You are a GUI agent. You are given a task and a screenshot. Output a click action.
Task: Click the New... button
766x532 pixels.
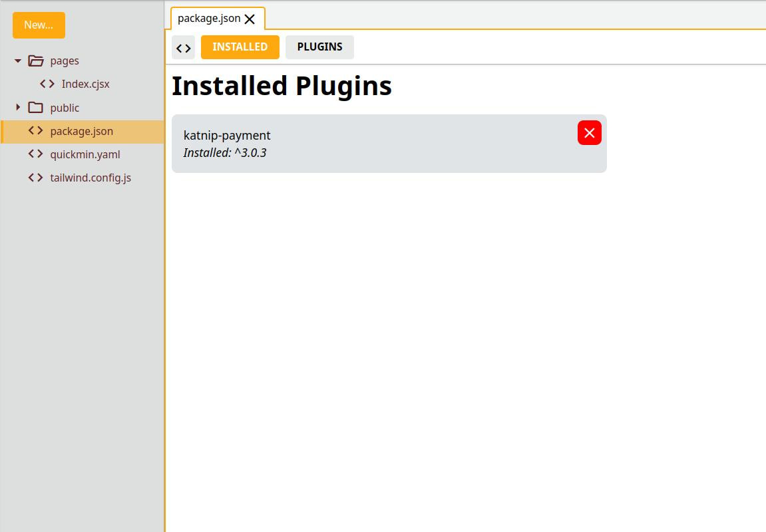(39, 25)
